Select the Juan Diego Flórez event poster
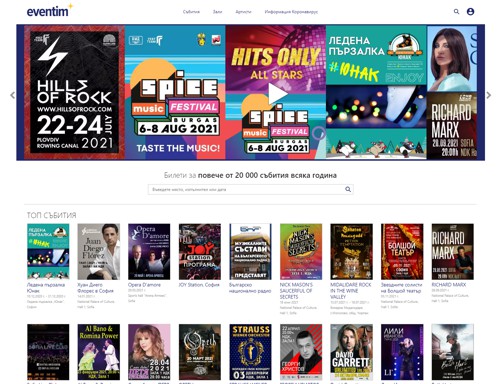This screenshot has width=500, height=384. pyautogui.click(x=99, y=252)
